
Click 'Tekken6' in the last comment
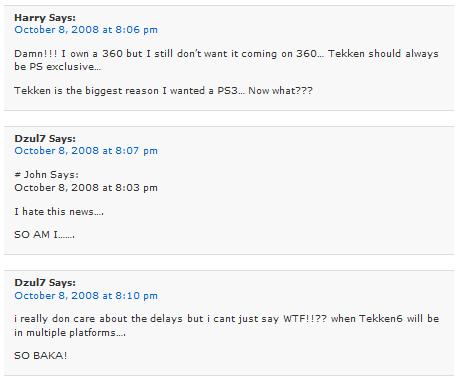click(x=381, y=319)
